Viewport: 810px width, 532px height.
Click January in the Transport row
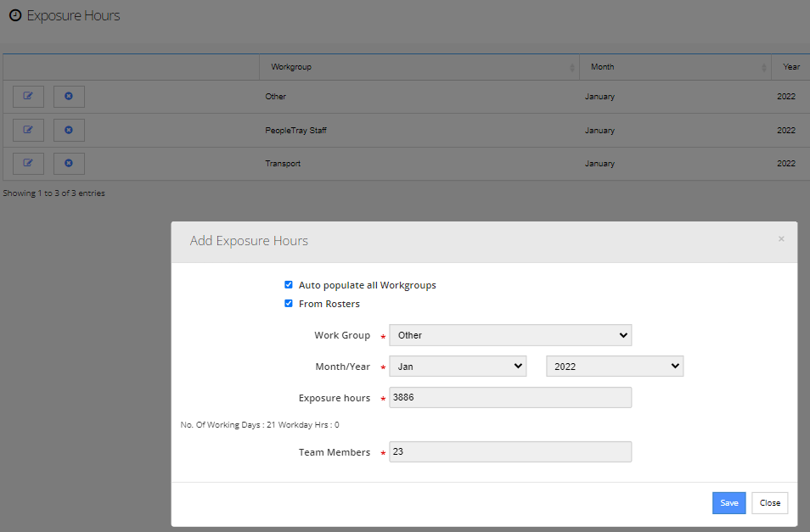click(599, 164)
